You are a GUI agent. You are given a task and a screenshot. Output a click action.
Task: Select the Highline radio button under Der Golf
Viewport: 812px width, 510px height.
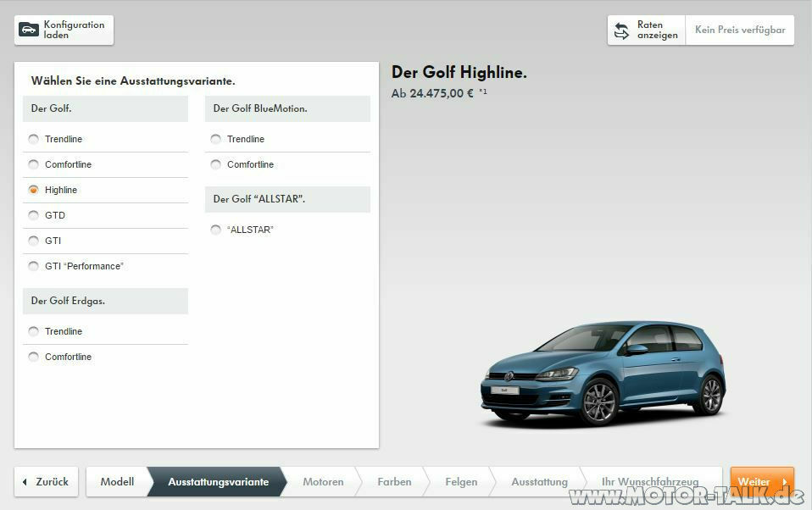[34, 190]
